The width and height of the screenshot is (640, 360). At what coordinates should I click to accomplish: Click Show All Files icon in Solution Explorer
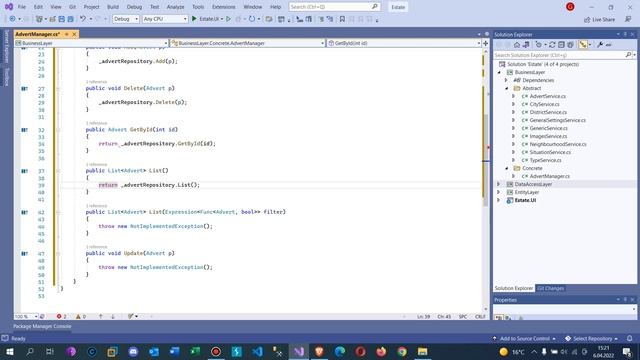(x=570, y=45)
